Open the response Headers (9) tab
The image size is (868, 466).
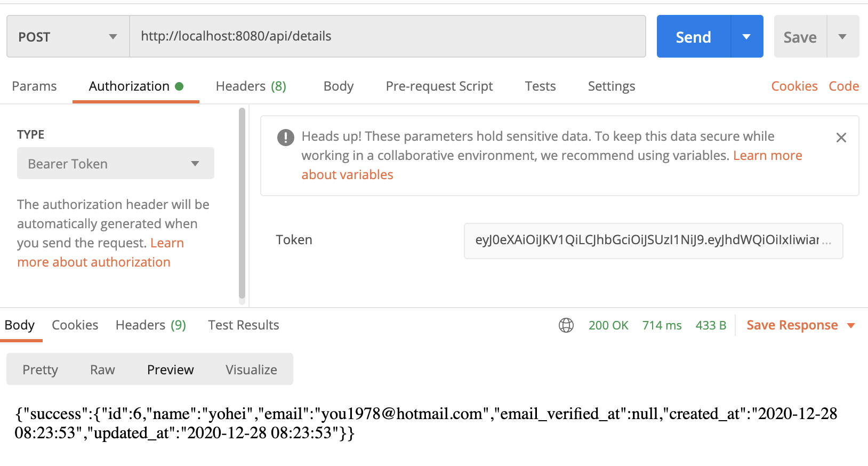pyautogui.click(x=151, y=325)
